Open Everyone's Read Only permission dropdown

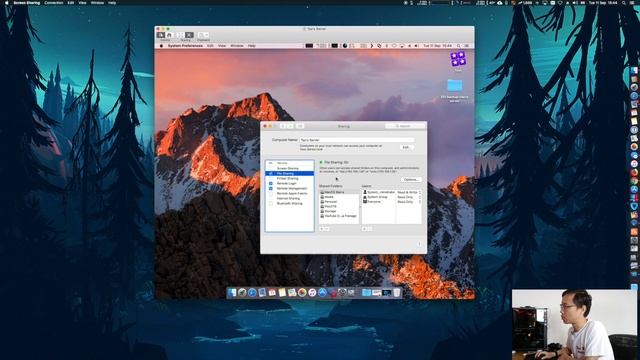(x=409, y=202)
